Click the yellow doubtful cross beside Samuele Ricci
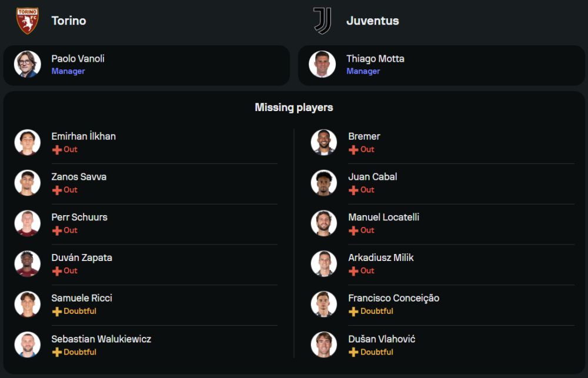Image resolution: width=588 pixels, height=378 pixels. click(57, 312)
